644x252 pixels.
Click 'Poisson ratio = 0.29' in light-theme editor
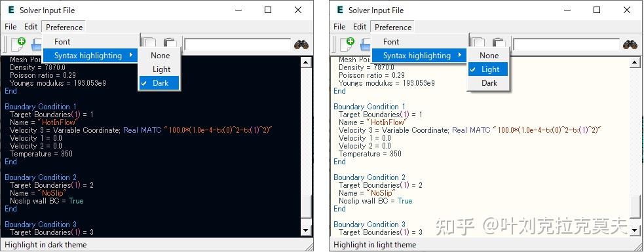point(371,75)
